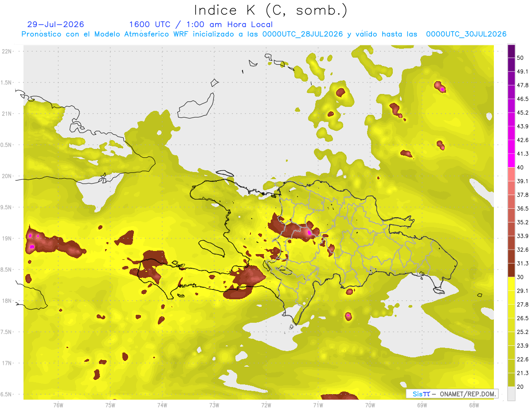Click the '20N' latitude label
Image resolution: width=532 pixels, height=411 pixels.
(8, 176)
